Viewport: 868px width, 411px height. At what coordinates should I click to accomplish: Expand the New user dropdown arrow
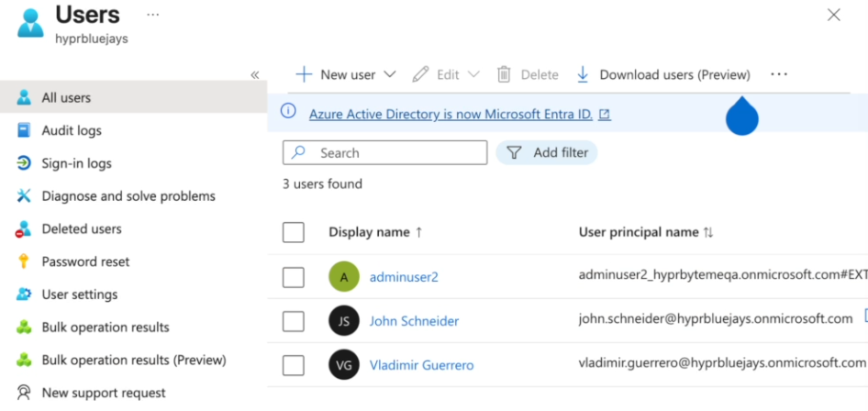(x=389, y=74)
